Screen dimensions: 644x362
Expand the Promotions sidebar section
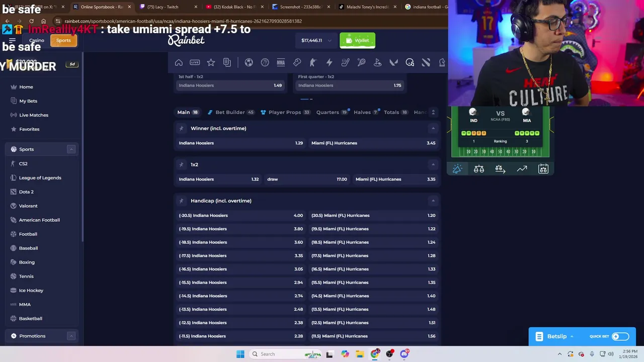[x=71, y=336]
